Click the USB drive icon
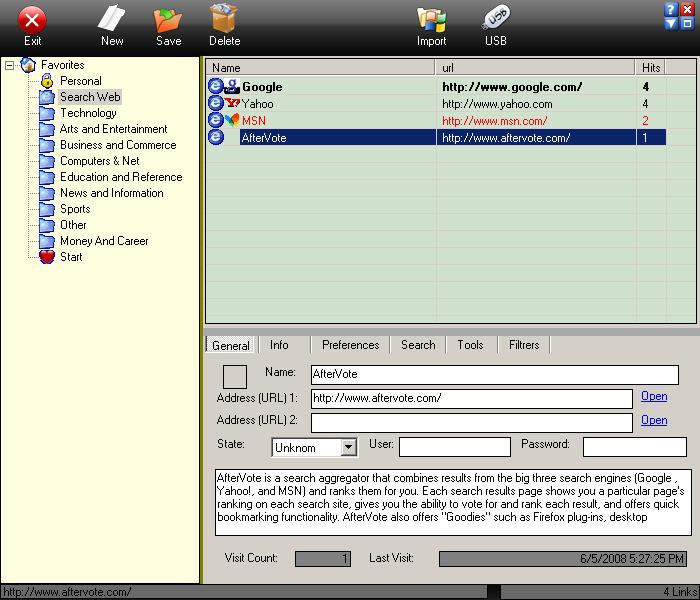This screenshot has width=700, height=600. pyautogui.click(x=496, y=20)
